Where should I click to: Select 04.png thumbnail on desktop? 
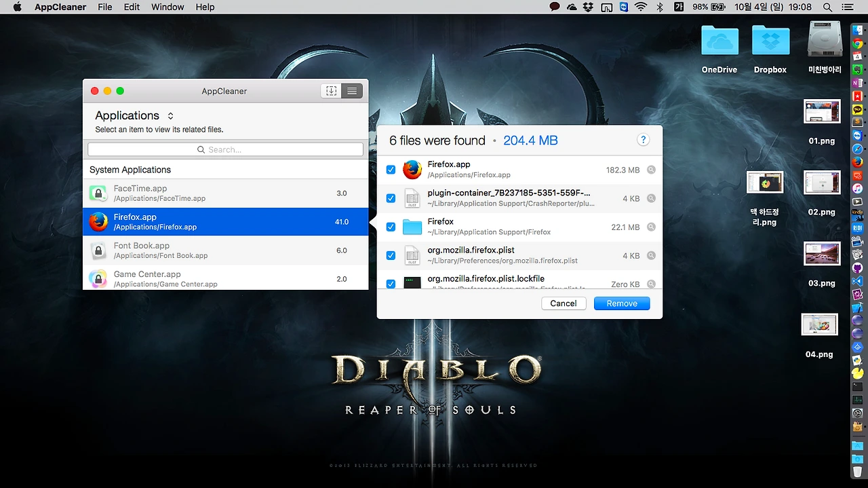(820, 325)
